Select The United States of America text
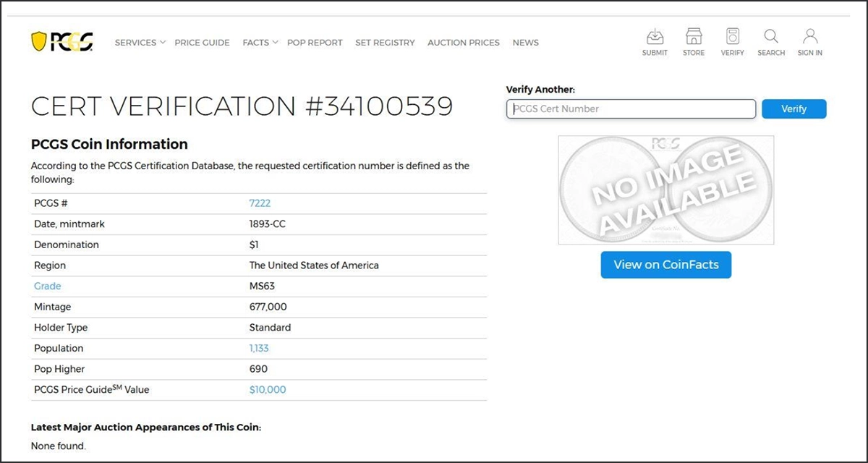This screenshot has height=463, width=868. point(314,266)
